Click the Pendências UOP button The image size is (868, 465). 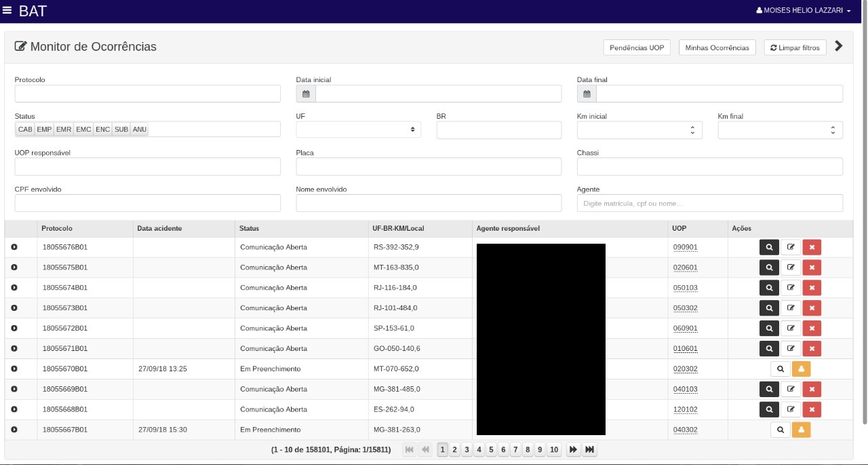point(637,48)
